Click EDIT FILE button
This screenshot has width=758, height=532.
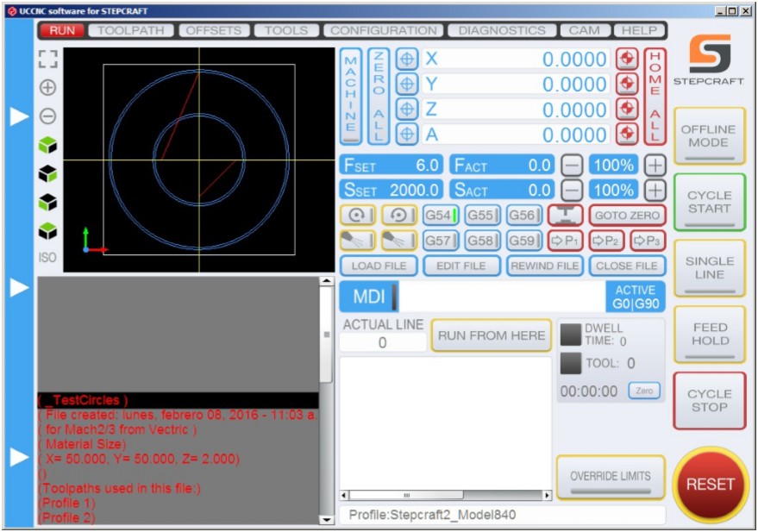click(461, 266)
